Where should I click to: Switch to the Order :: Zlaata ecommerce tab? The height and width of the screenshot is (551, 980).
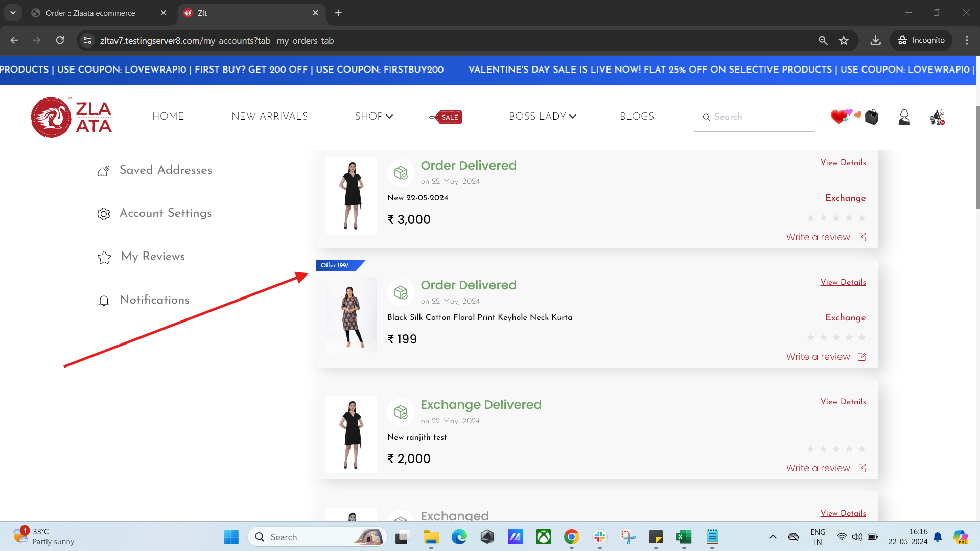90,13
